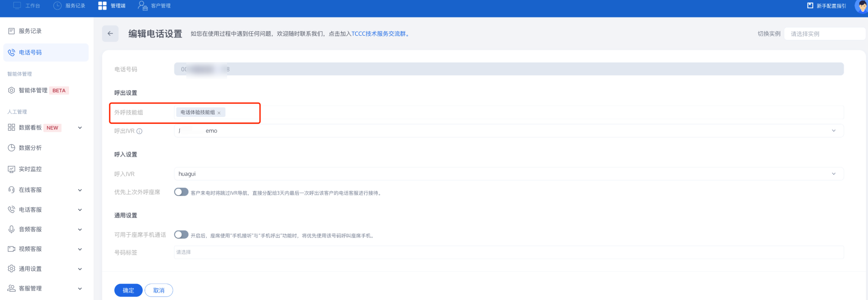
Task: Expand 客服管理 submenu chevron
Action: tap(80, 289)
